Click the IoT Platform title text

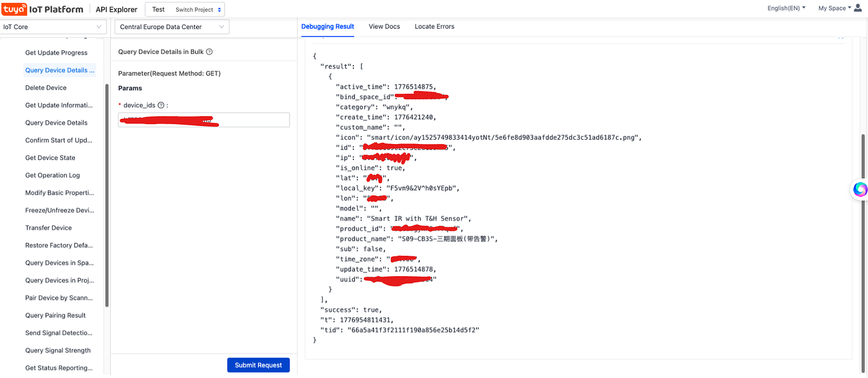[56, 9]
